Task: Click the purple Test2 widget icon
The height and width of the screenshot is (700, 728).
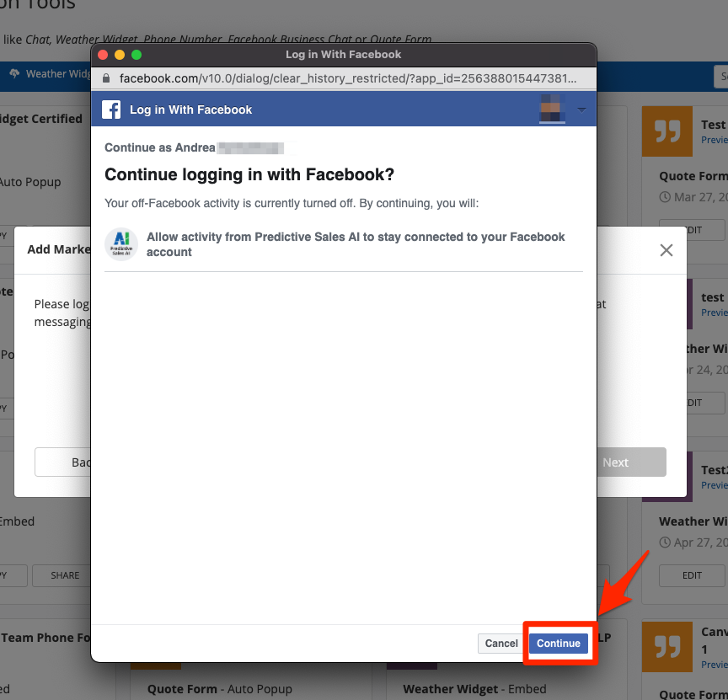Action: point(666,478)
